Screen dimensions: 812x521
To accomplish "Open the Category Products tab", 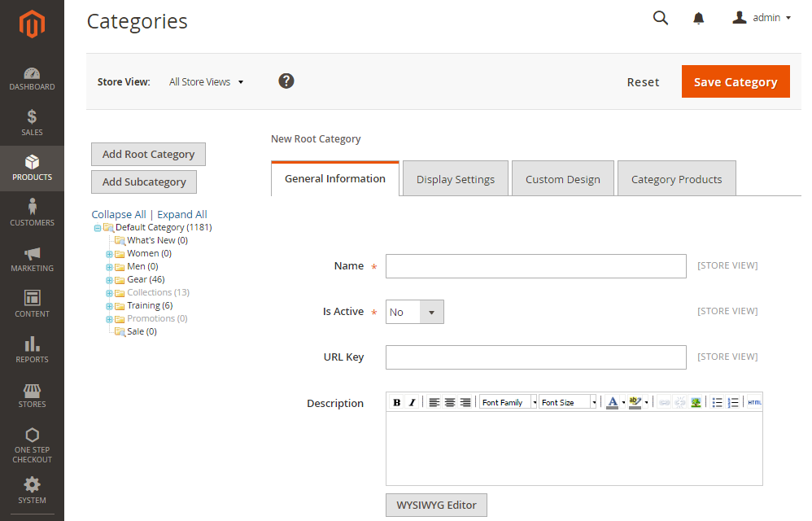I will pos(676,179).
